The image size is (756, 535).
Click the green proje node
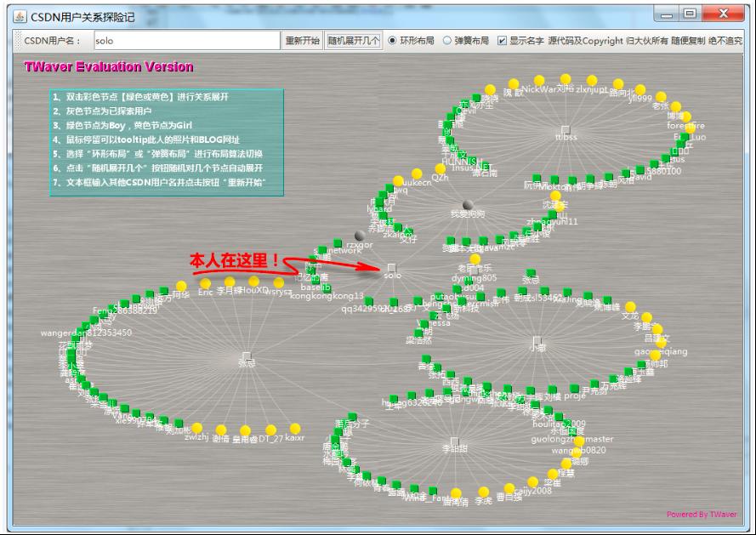point(574,389)
